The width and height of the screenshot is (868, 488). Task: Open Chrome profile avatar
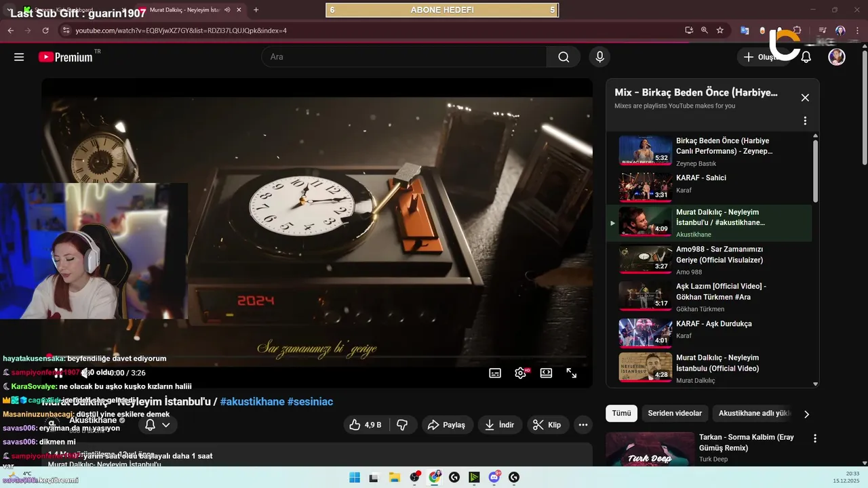[840, 30]
